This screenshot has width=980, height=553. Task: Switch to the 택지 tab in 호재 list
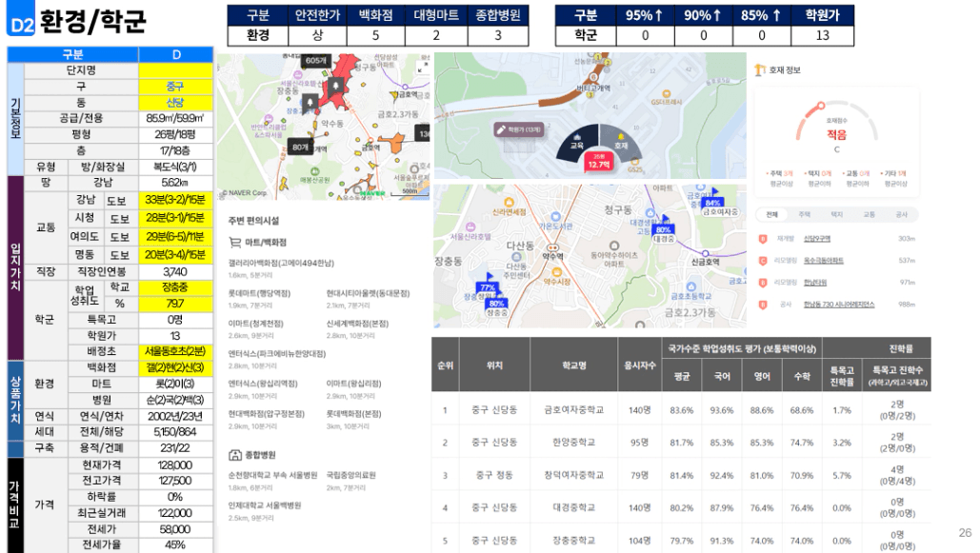[837, 214]
